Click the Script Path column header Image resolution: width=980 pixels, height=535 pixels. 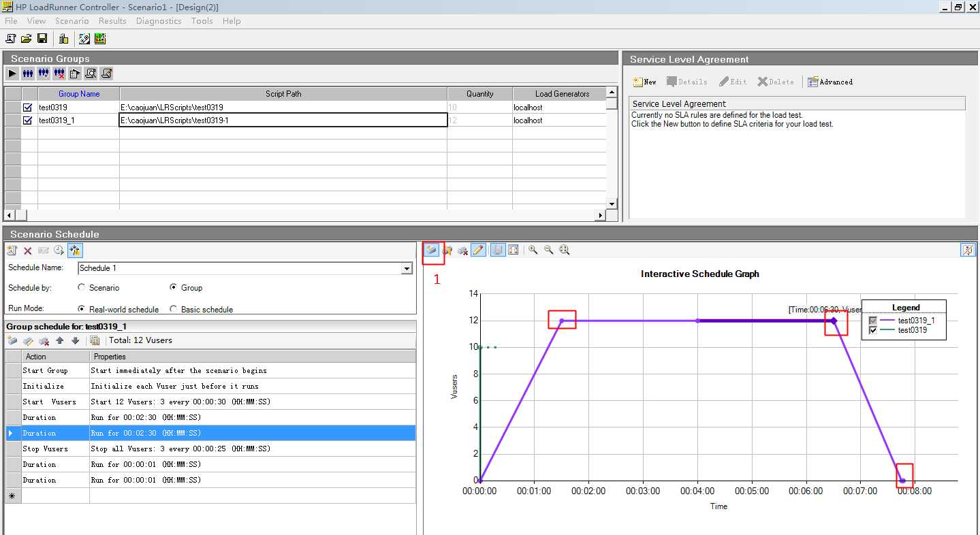[283, 94]
